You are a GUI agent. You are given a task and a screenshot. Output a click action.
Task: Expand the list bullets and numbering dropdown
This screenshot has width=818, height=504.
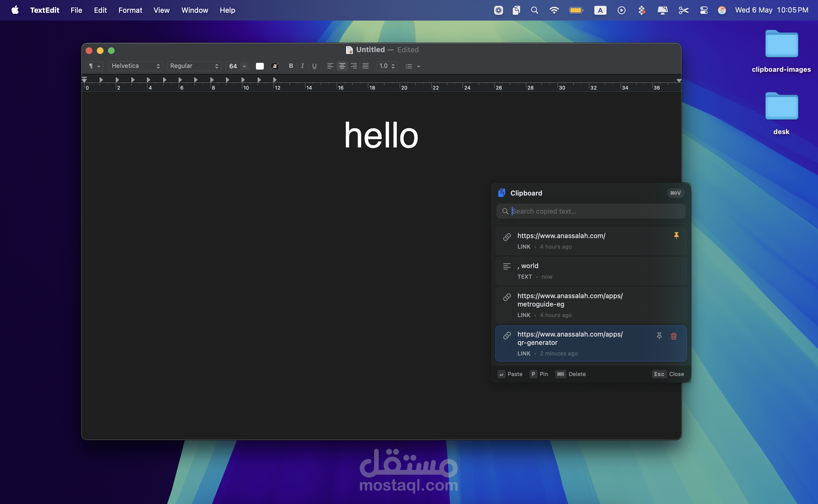click(x=413, y=66)
